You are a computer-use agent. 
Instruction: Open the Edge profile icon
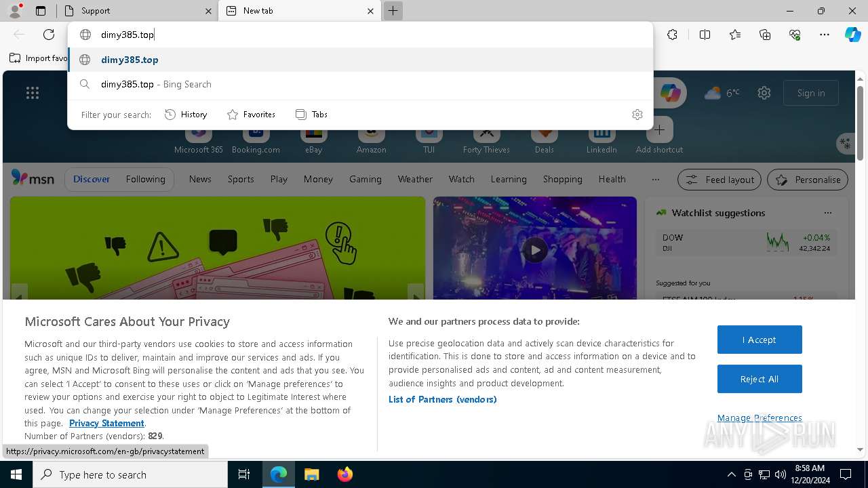click(x=15, y=11)
